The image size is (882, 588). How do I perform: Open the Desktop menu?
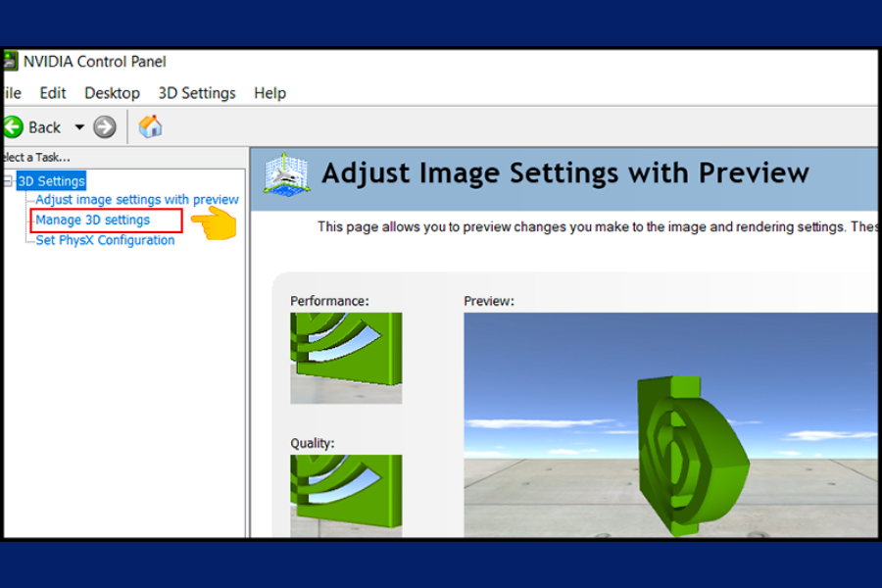112,93
